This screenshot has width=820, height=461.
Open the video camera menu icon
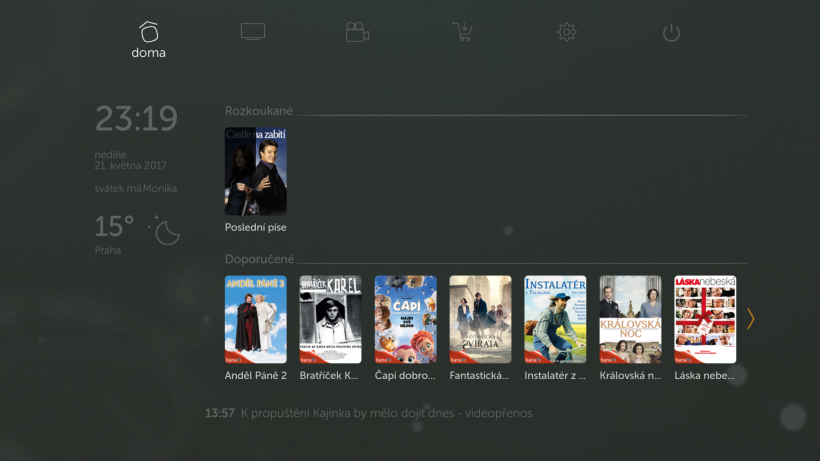357,32
